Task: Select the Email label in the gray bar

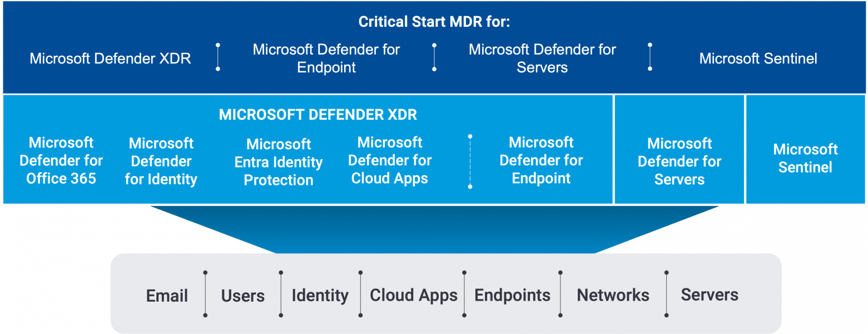Action: (167, 296)
